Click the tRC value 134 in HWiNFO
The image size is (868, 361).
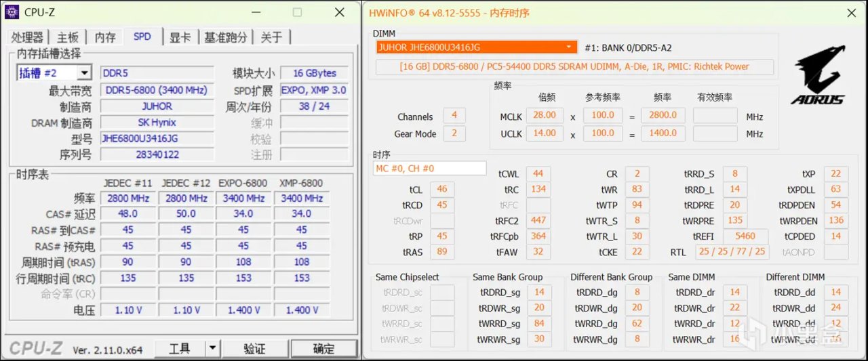coord(538,190)
